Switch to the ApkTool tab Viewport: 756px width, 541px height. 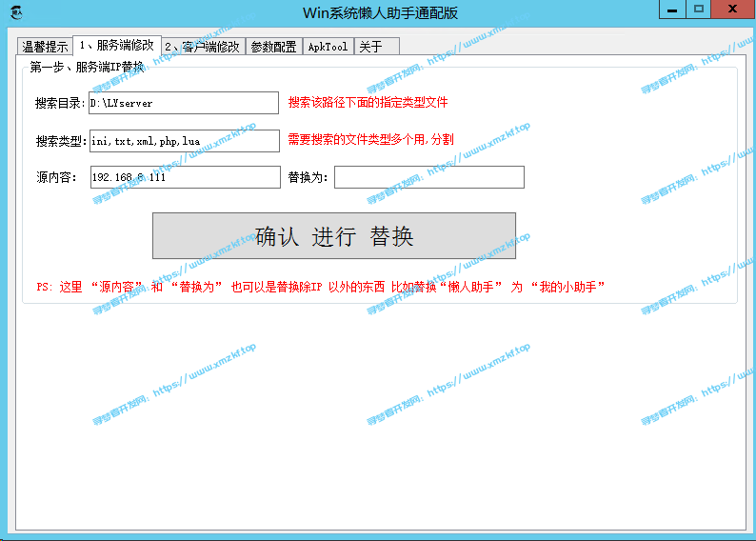click(x=328, y=47)
